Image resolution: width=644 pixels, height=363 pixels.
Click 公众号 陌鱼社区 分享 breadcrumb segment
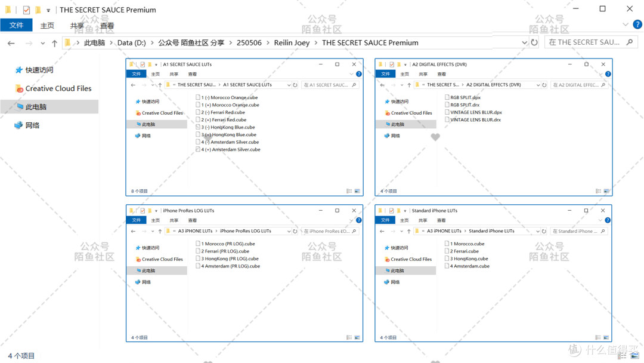(x=191, y=43)
